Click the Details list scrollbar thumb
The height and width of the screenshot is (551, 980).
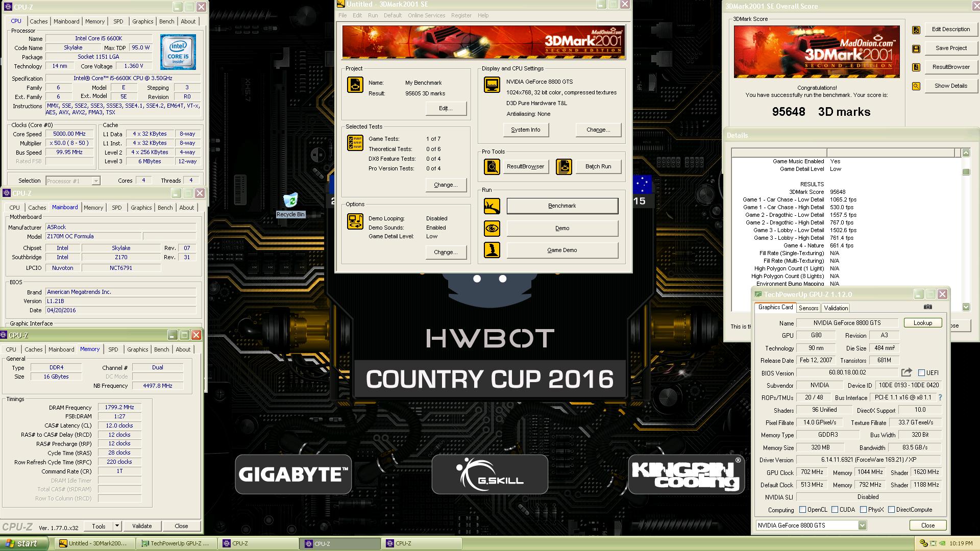click(966, 172)
